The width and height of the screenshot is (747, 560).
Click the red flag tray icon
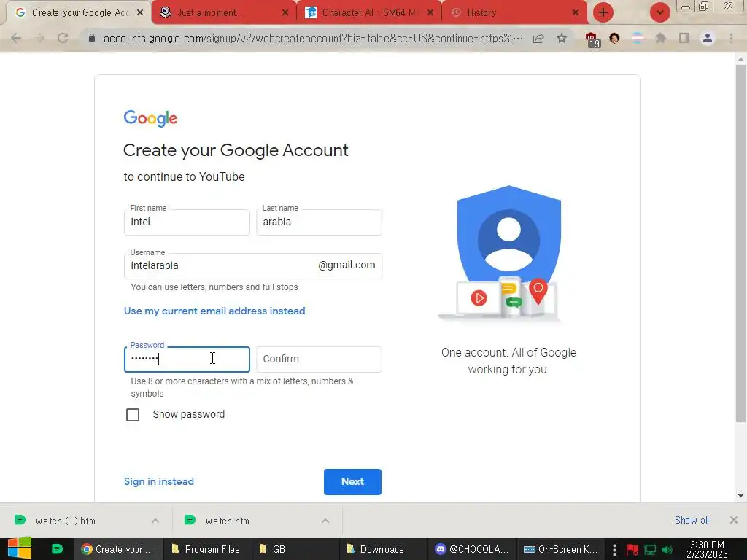point(632,550)
